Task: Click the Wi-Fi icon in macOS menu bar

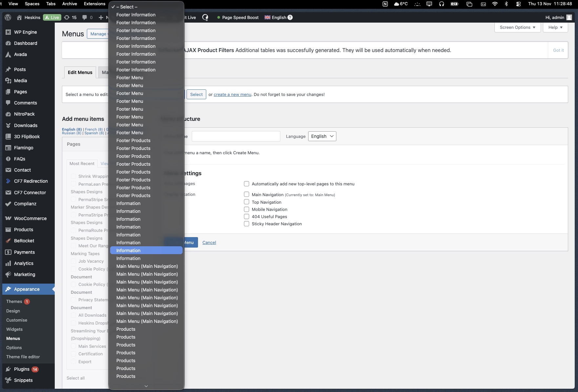Action: [495, 4]
